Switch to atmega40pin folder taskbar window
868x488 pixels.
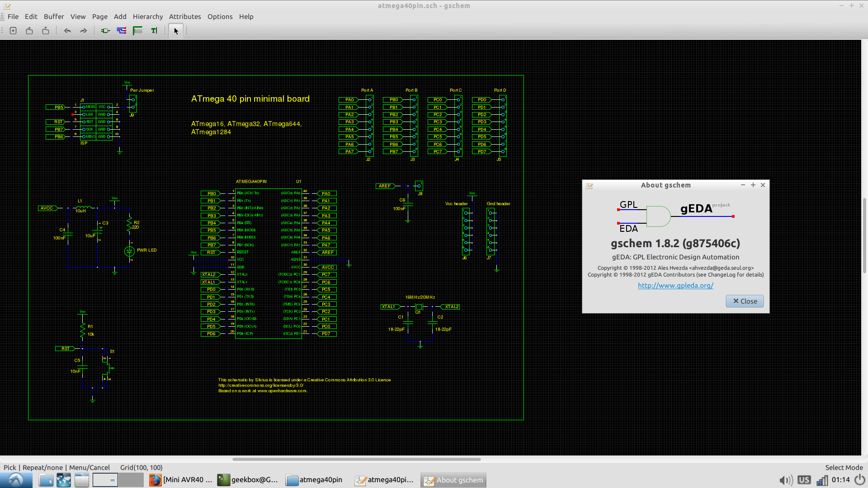point(315,480)
